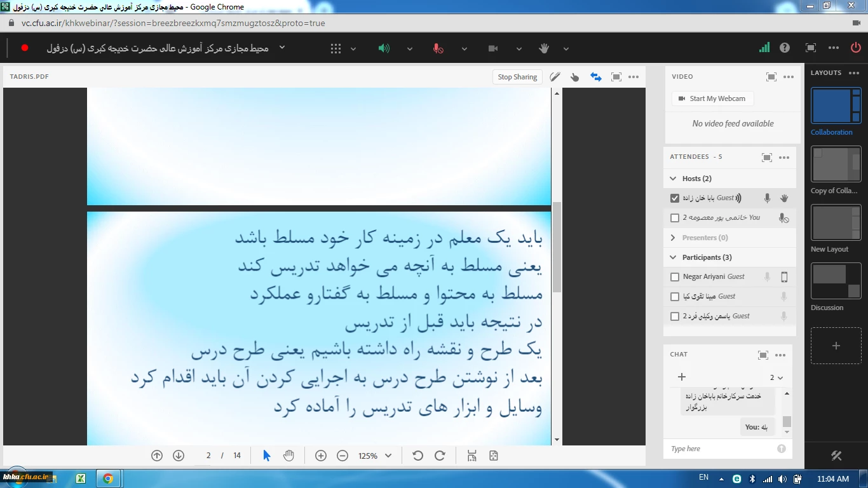Collapse the Hosts (2) group
Image resolution: width=868 pixels, height=488 pixels.
(673, 179)
